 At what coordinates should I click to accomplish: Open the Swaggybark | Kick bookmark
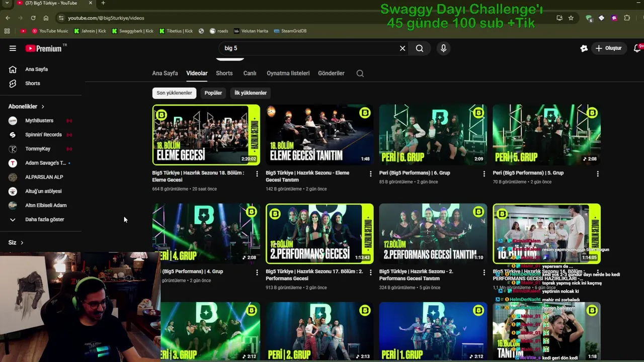pyautogui.click(x=132, y=31)
